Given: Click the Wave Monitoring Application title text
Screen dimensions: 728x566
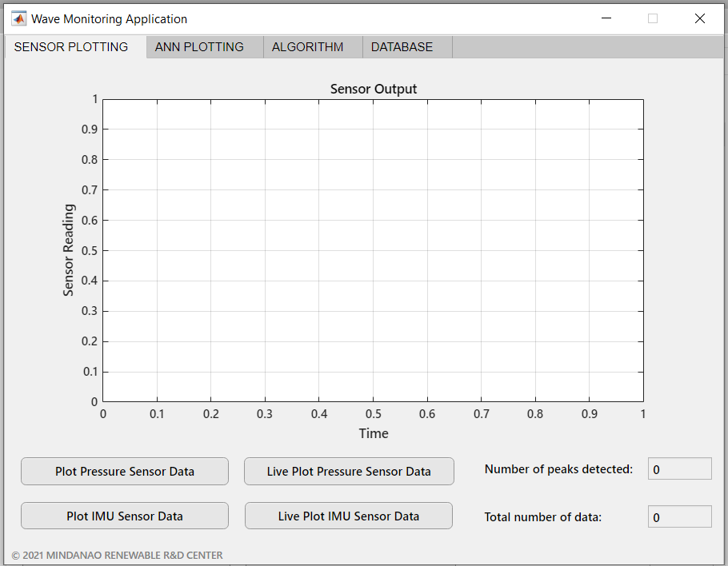Looking at the screenshot, I should pyautogui.click(x=107, y=18).
